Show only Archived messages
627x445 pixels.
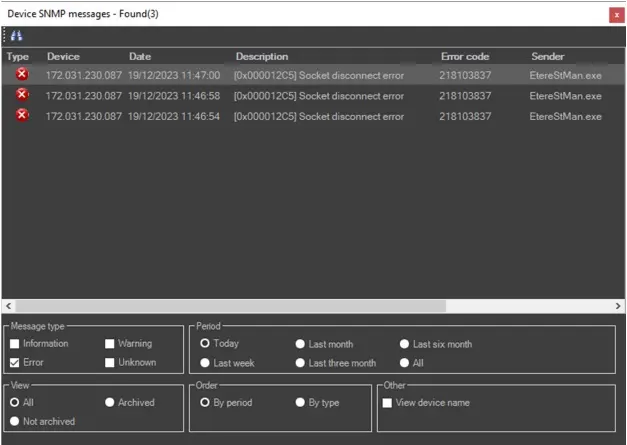click(110, 402)
